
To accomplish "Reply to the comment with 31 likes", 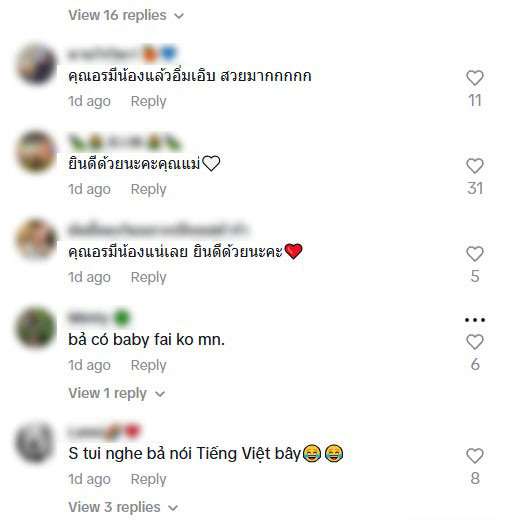I will point(148,189).
